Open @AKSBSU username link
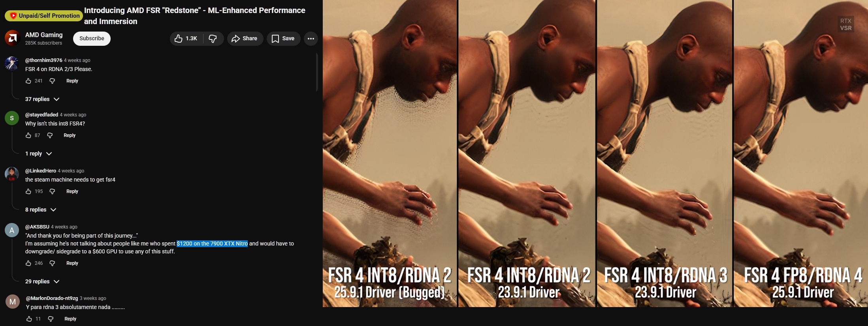This screenshot has width=868, height=326. (x=37, y=227)
